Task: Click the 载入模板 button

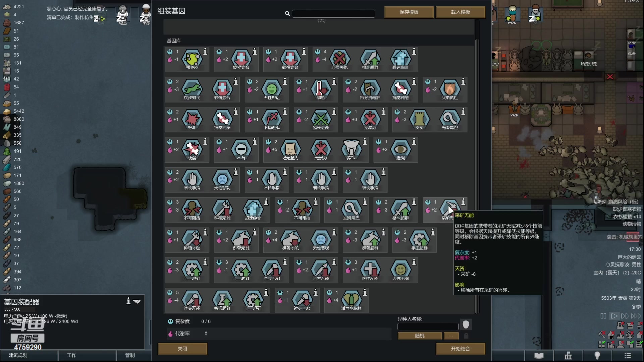Action: pyautogui.click(x=461, y=12)
